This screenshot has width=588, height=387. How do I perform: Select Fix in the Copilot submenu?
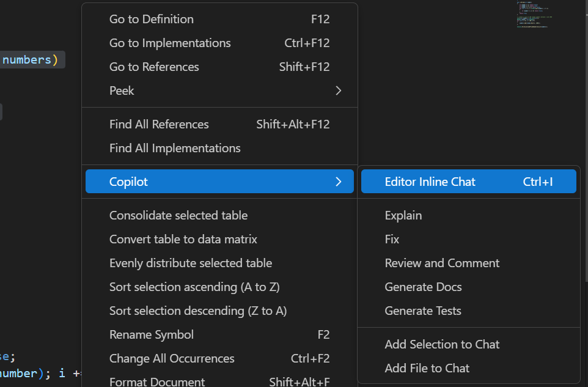[392, 239]
